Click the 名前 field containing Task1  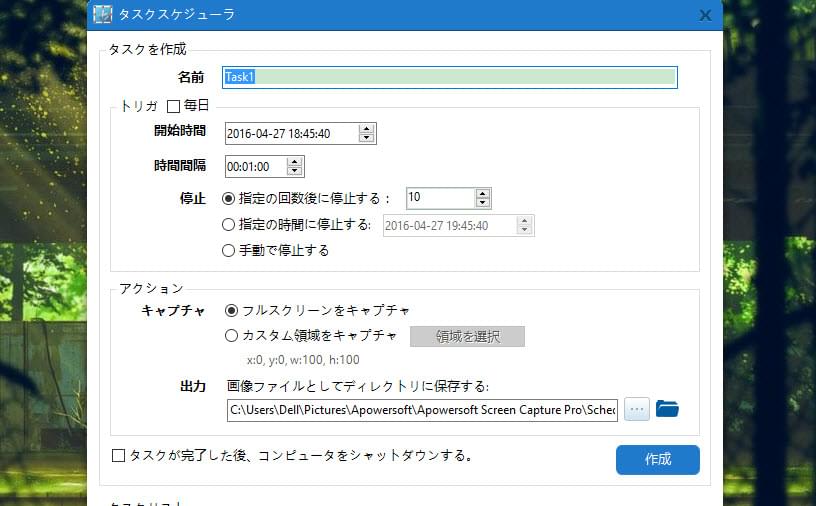pyautogui.click(x=450, y=77)
